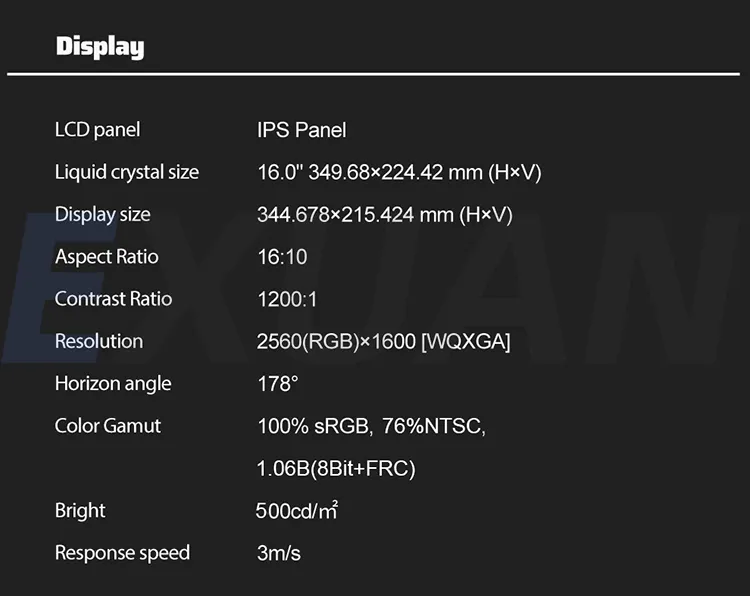Click the 3m/s response speed value
The image size is (750, 596).
pyautogui.click(x=279, y=553)
